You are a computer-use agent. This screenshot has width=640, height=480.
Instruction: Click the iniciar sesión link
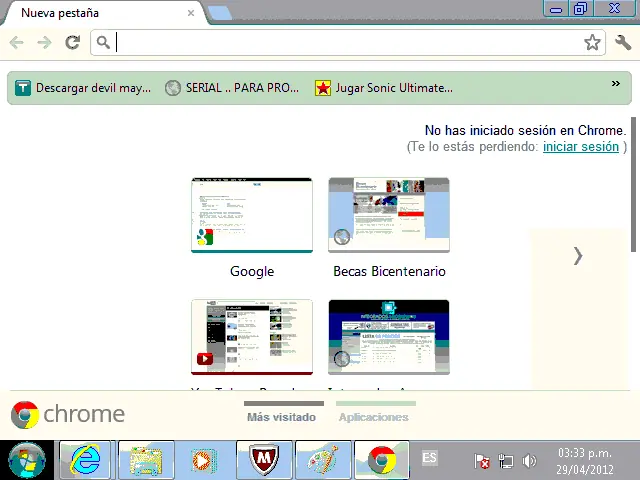581,147
